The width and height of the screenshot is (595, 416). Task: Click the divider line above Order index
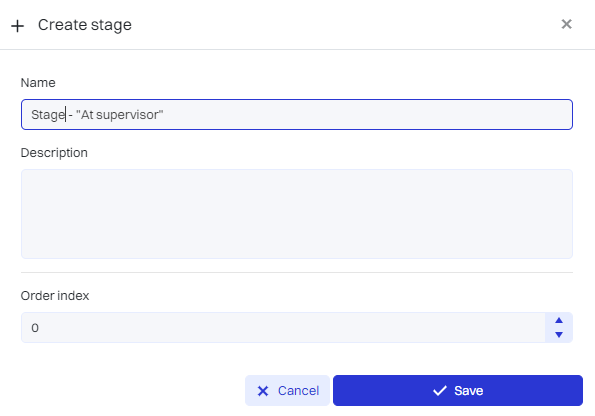(x=297, y=273)
